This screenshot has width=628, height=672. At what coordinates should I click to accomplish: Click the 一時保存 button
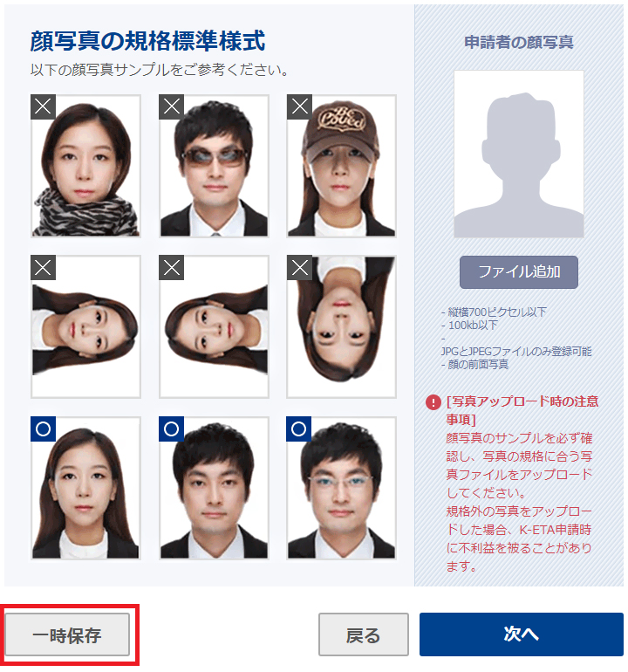(67, 634)
